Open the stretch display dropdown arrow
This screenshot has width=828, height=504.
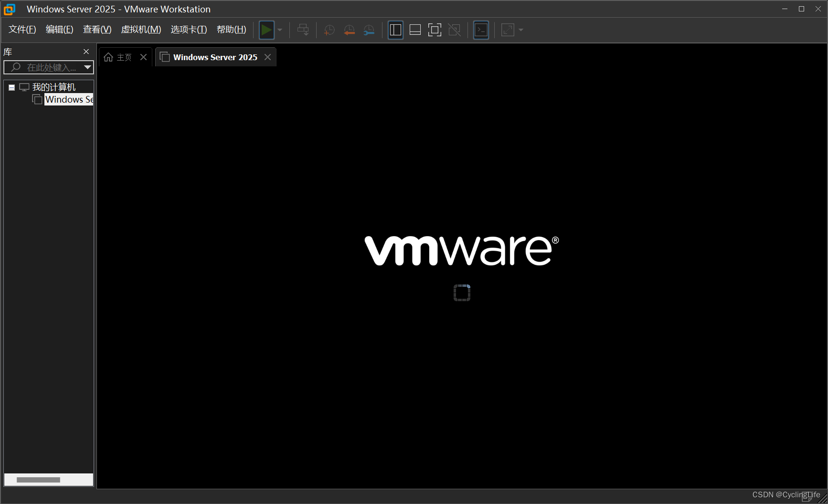tap(521, 30)
